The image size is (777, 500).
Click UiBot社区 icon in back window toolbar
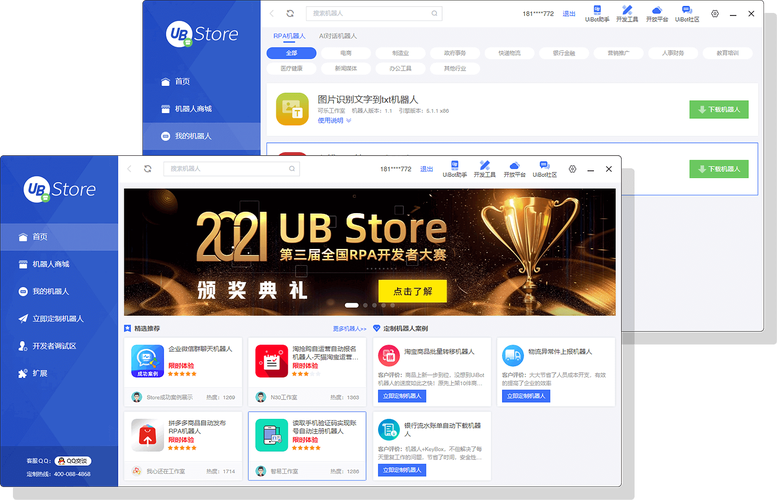tap(687, 14)
